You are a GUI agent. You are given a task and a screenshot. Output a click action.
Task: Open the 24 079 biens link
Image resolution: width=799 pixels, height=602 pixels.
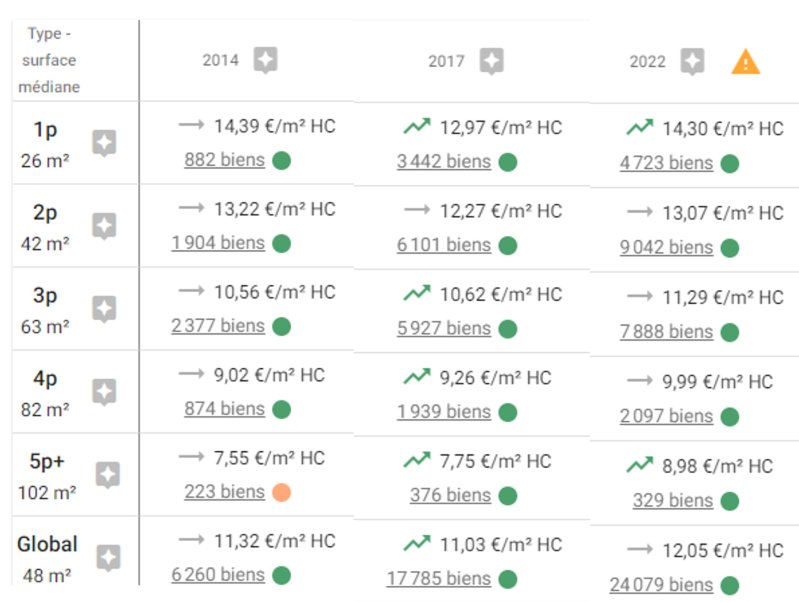[661, 585]
